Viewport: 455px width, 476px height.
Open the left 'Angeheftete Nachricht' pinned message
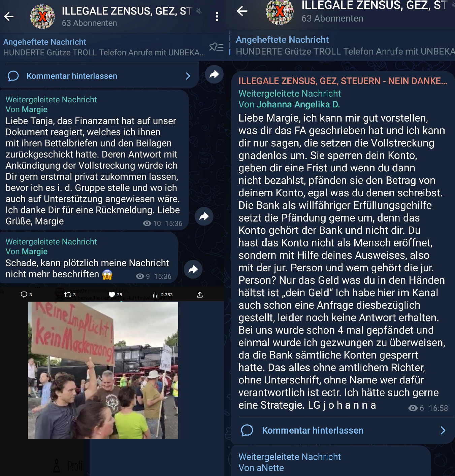tap(104, 47)
